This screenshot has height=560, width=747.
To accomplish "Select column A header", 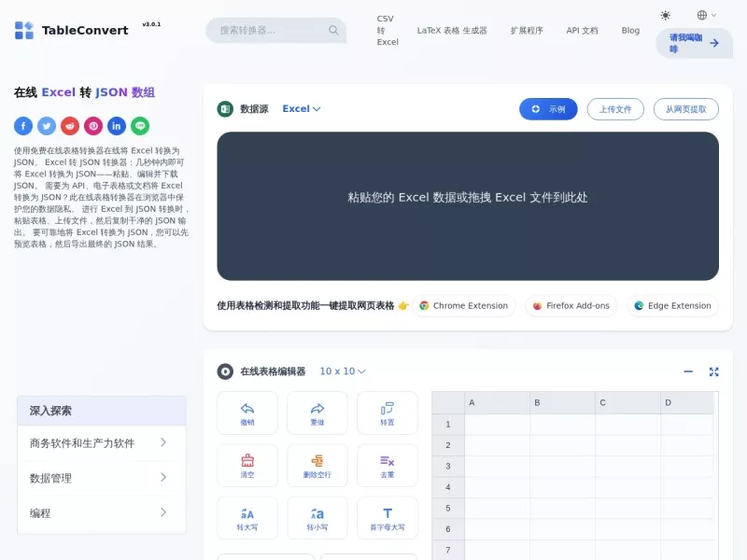I will [497, 403].
